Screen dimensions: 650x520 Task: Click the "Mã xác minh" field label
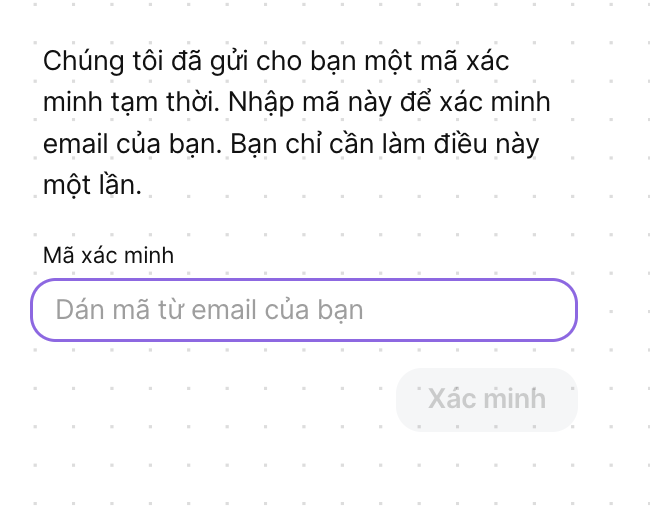pos(108,255)
